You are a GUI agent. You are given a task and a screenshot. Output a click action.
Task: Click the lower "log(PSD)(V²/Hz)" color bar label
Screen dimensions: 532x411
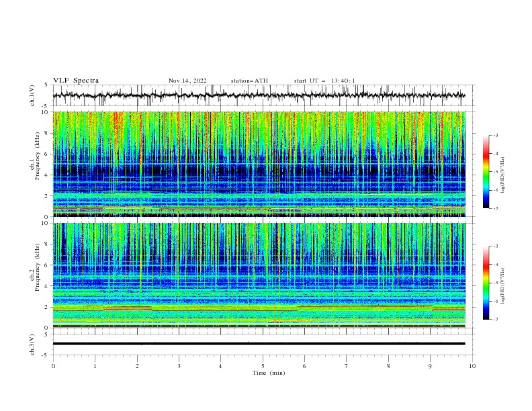click(503, 285)
